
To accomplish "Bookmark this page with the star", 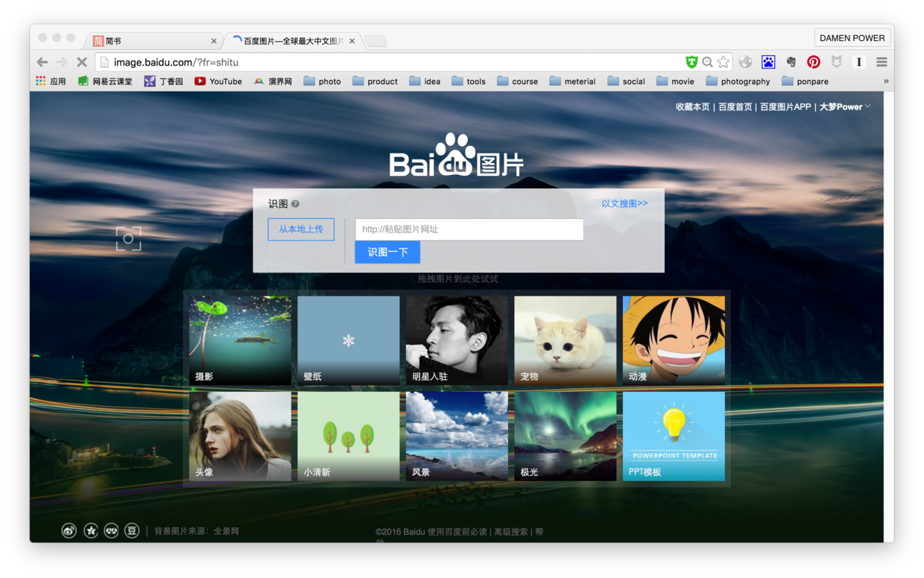I will (724, 63).
